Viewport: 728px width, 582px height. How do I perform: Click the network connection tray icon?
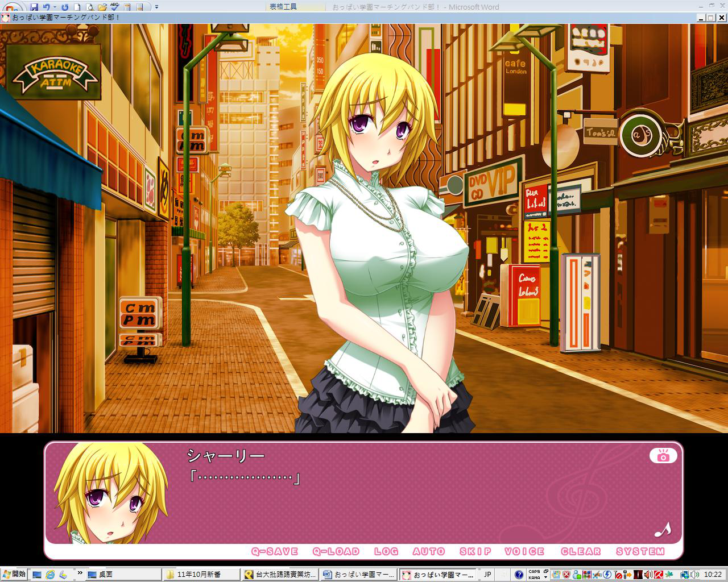coord(685,575)
